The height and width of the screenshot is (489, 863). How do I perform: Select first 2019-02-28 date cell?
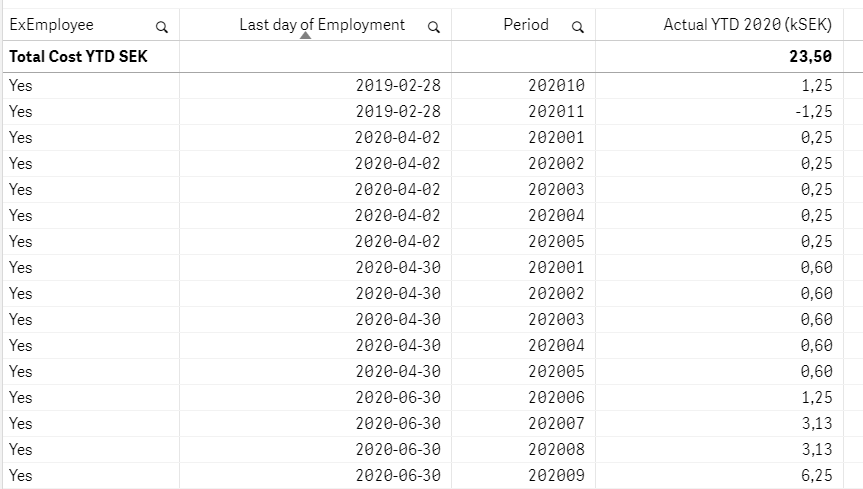[x=397, y=86]
